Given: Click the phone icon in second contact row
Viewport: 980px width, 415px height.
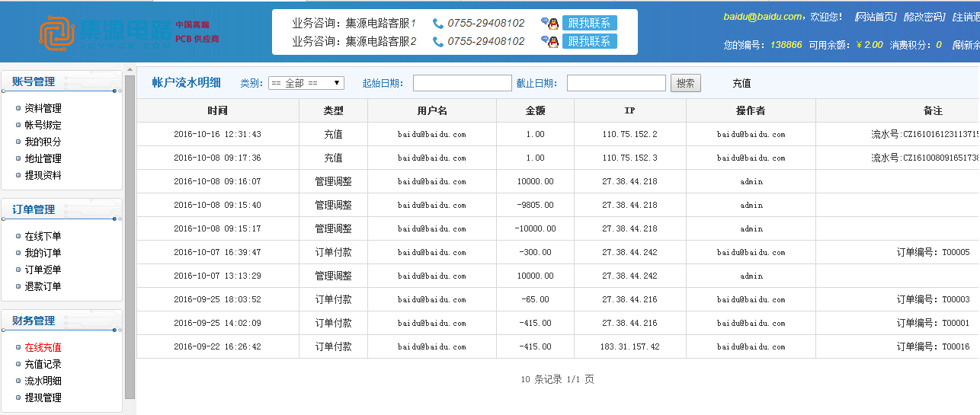Looking at the screenshot, I should 438,42.
